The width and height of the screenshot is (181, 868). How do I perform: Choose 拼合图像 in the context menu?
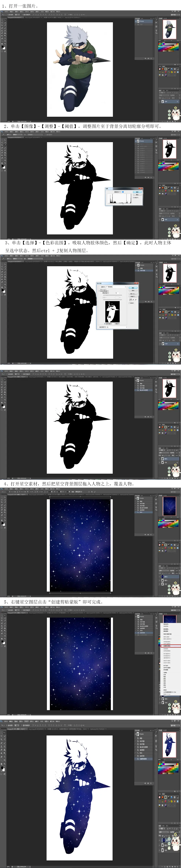click(x=166, y=670)
